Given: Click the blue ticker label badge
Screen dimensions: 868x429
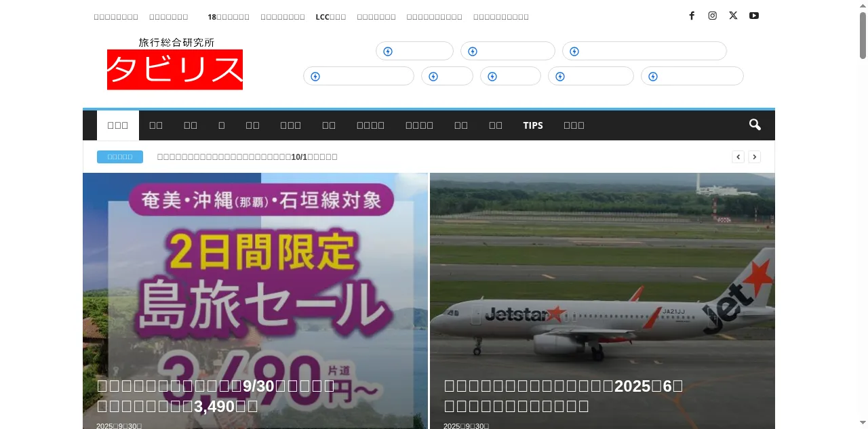Looking at the screenshot, I should (120, 157).
